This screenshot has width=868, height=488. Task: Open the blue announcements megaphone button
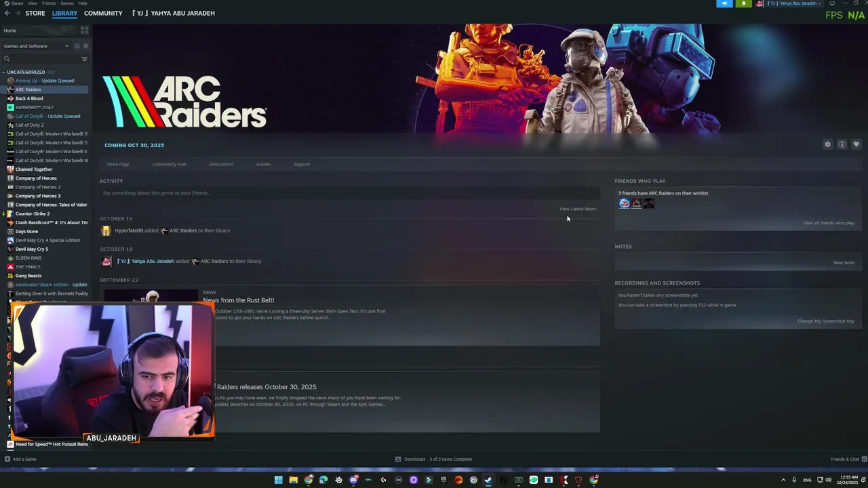[724, 3]
